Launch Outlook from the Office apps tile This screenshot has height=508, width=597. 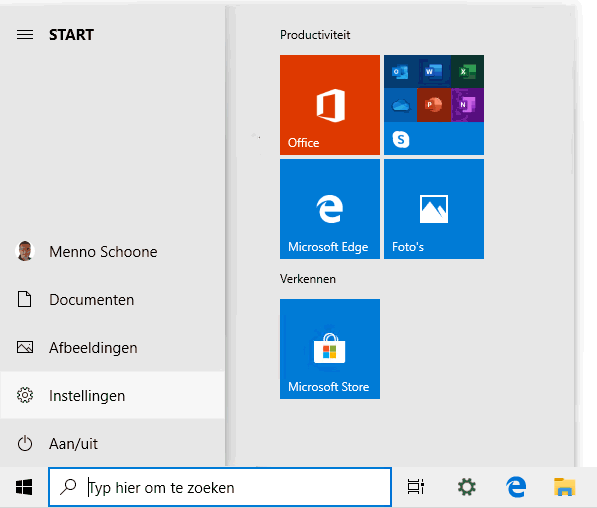[400, 72]
